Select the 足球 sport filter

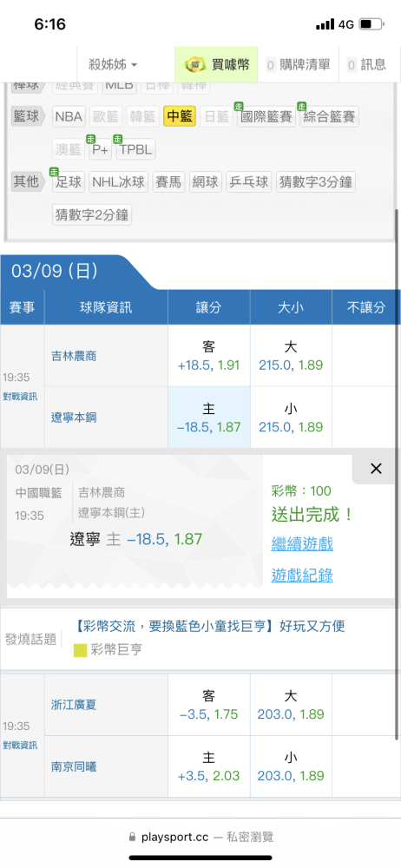(x=69, y=182)
